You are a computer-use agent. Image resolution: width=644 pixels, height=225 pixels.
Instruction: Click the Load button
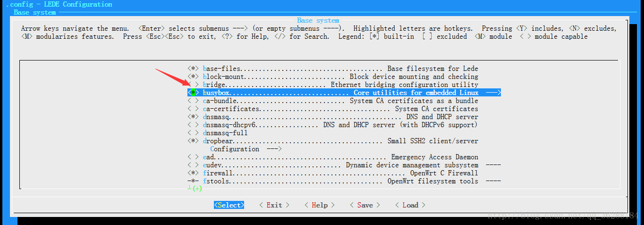pos(410,205)
